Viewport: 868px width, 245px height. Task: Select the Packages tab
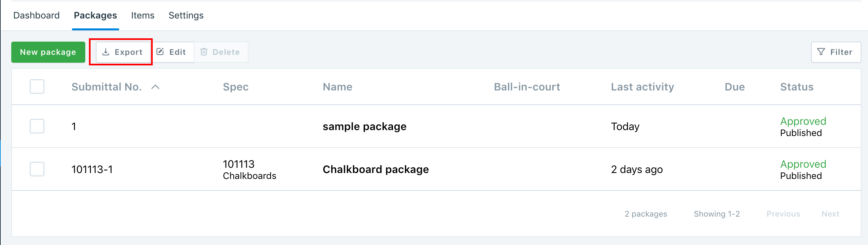[x=95, y=15]
